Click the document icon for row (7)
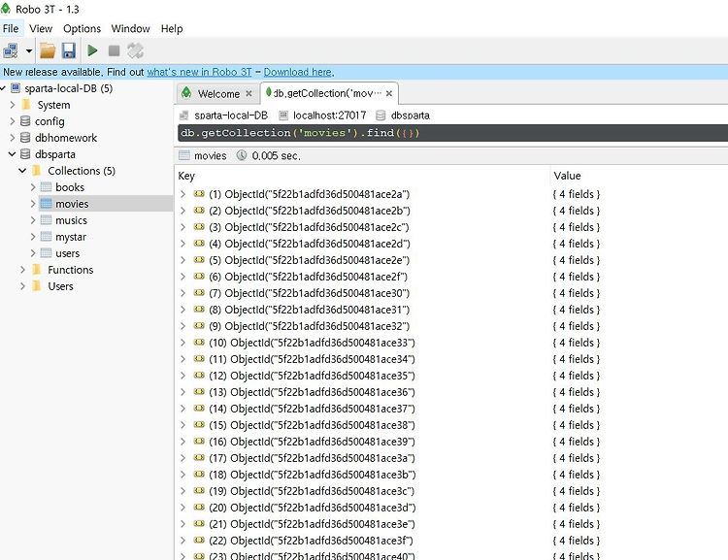 (x=199, y=292)
